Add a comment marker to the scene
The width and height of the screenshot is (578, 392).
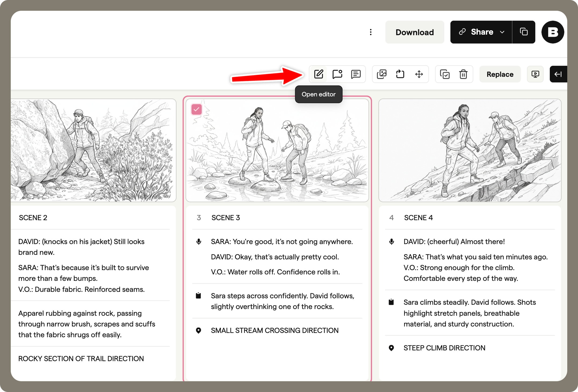click(x=337, y=74)
